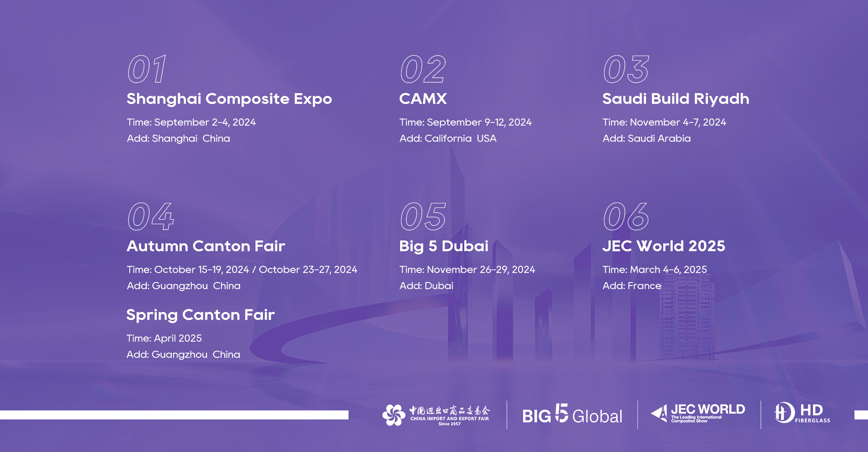
Task: Click the China Import and Export Fair logo
Action: pos(436,415)
